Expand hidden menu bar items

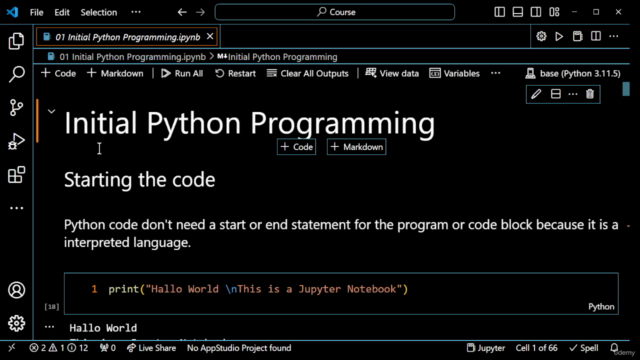[136, 12]
